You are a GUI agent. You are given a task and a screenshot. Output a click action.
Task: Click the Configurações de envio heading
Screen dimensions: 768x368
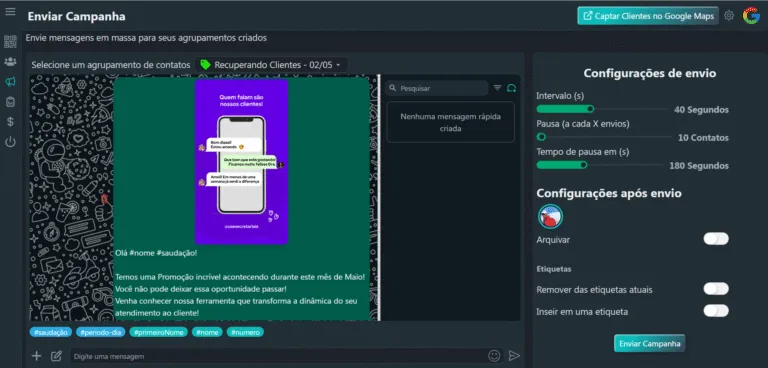point(649,74)
